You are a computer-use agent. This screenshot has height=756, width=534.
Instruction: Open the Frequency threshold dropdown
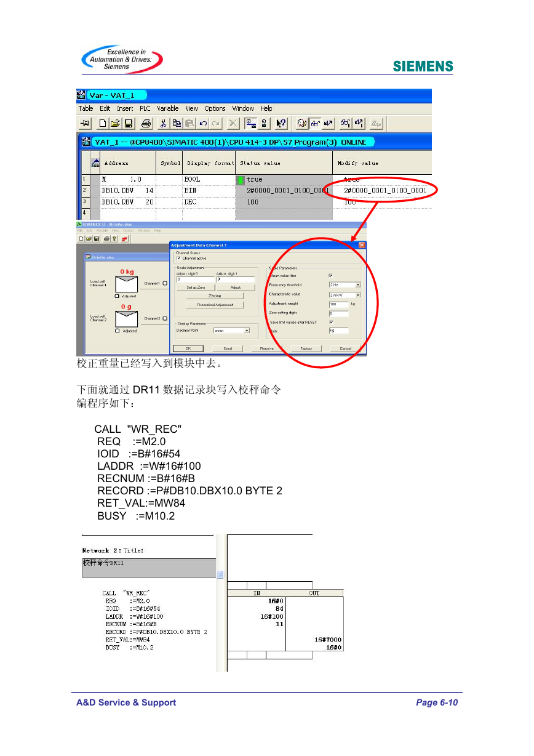358,285
